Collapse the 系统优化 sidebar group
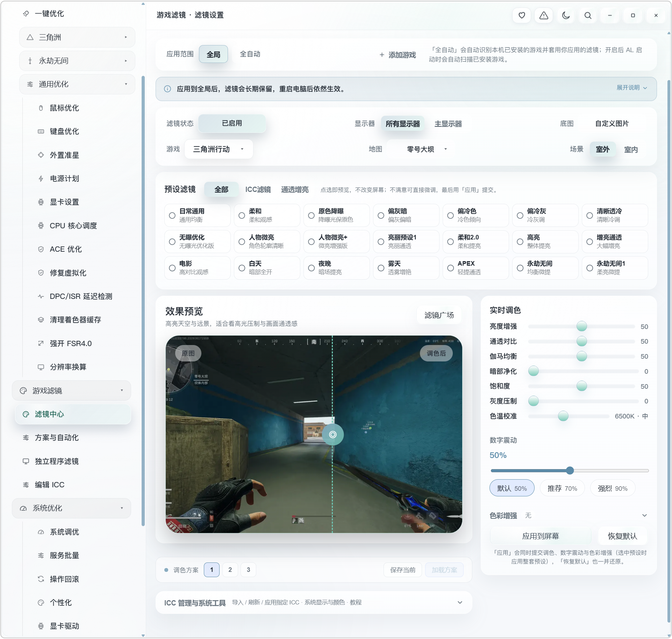The width and height of the screenshot is (672, 639). coord(72,508)
